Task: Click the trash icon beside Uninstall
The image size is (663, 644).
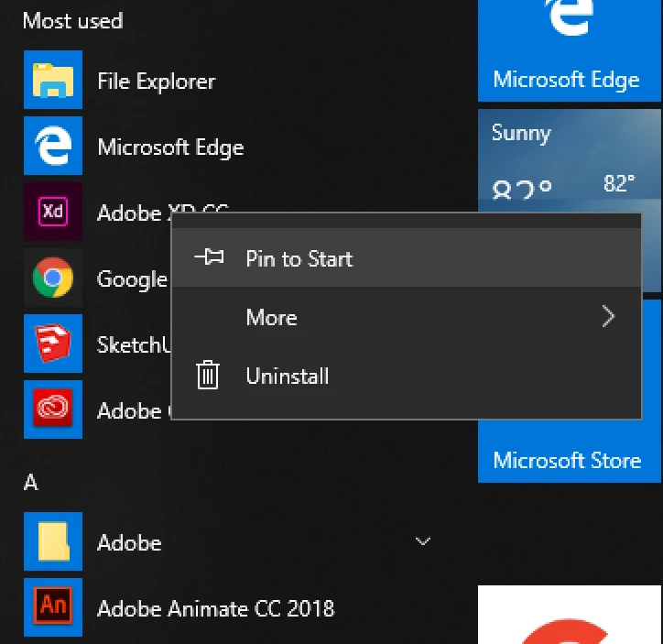Action: pos(208,375)
